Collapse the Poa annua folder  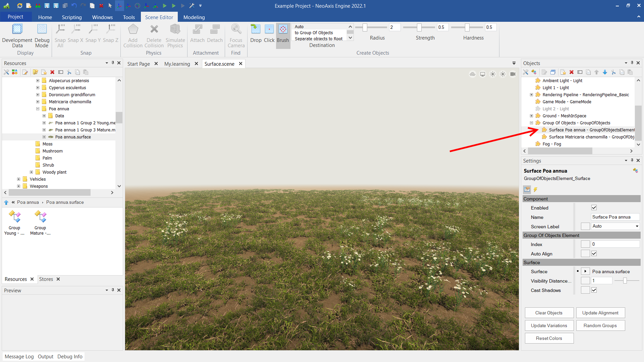pyautogui.click(x=38, y=109)
